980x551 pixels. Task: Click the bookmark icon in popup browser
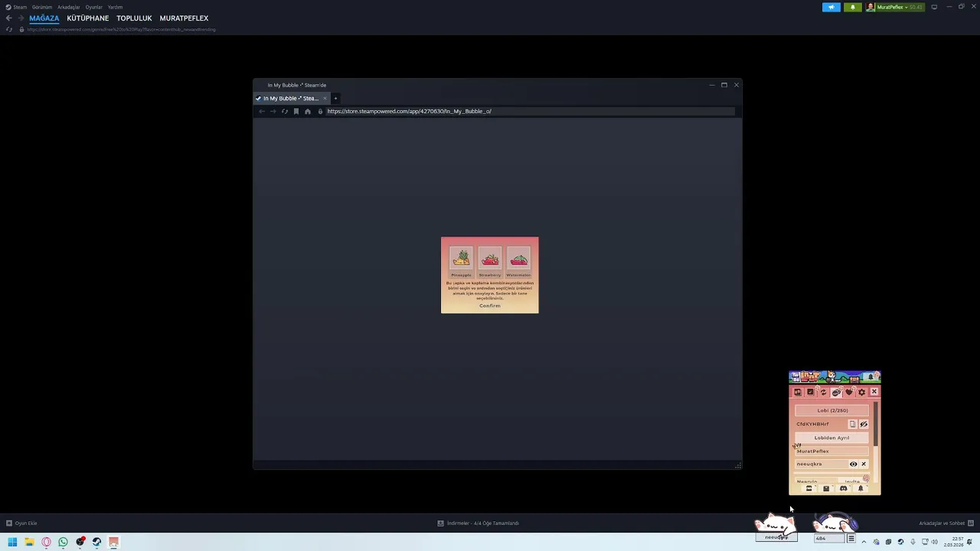coord(296,112)
